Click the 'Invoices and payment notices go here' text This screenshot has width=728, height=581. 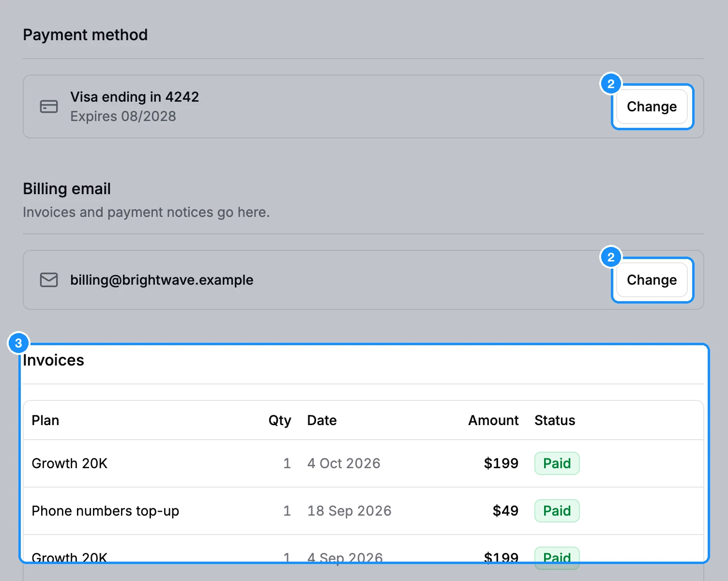146,212
